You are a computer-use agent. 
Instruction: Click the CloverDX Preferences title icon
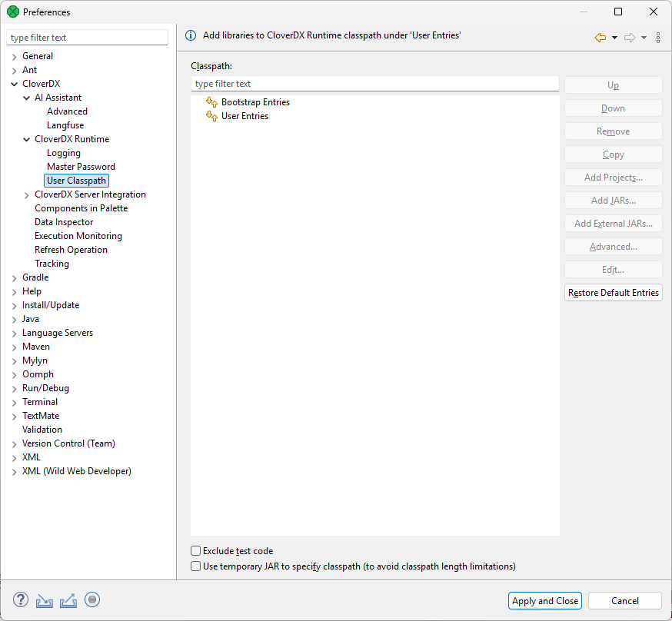(x=13, y=12)
